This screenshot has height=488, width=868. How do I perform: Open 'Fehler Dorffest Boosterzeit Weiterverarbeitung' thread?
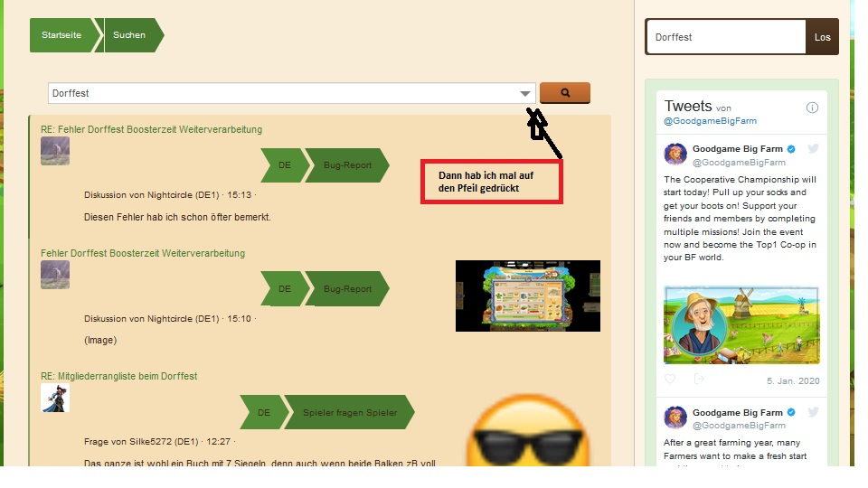143,253
